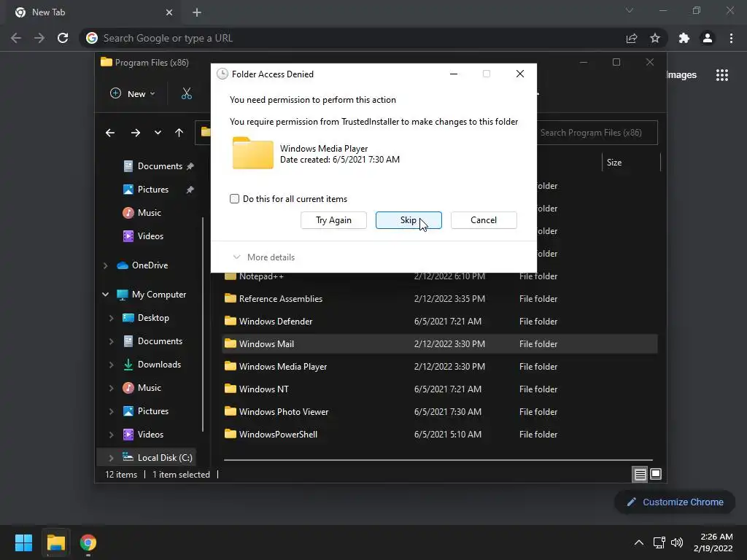Expand the OneDrive tree node
The width and height of the screenshot is (747, 560).
(106, 265)
